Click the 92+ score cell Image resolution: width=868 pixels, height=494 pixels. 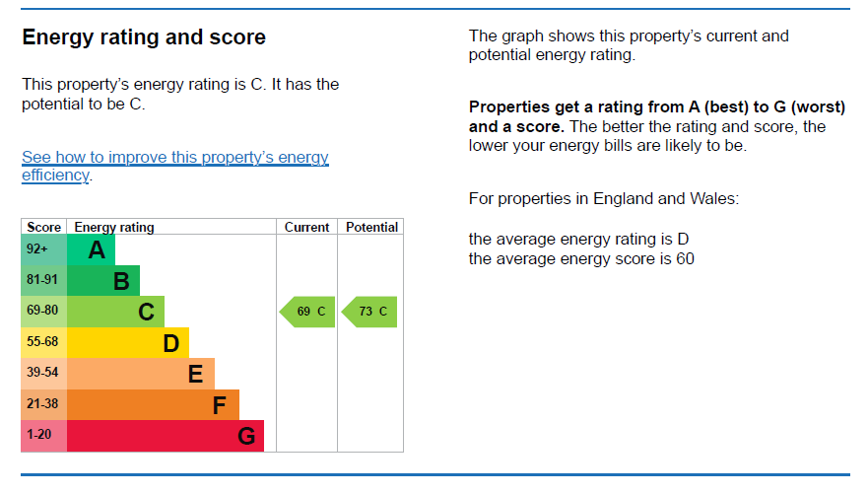[43, 250]
